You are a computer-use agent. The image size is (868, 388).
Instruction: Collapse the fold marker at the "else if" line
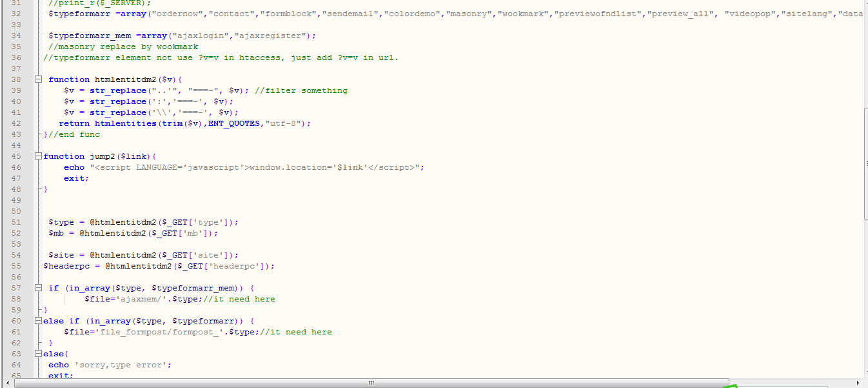(x=39, y=321)
